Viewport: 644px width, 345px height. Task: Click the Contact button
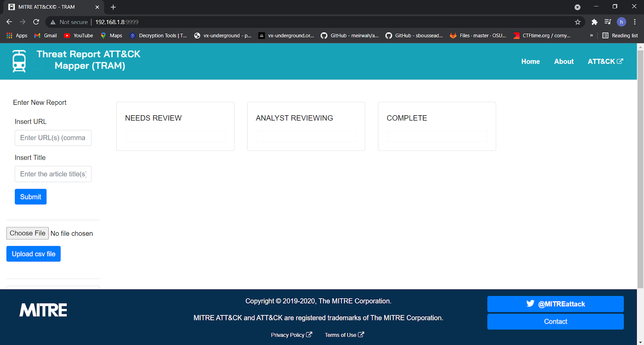(x=555, y=322)
